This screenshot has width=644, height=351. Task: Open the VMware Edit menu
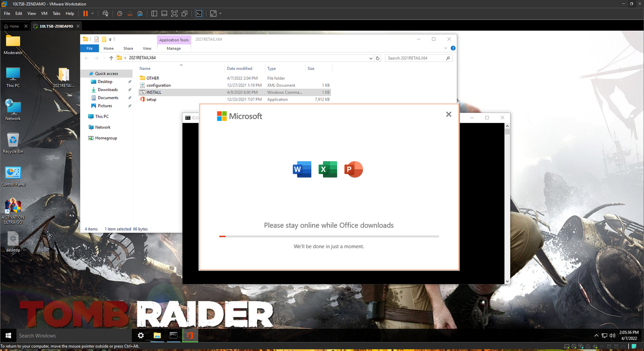click(19, 14)
